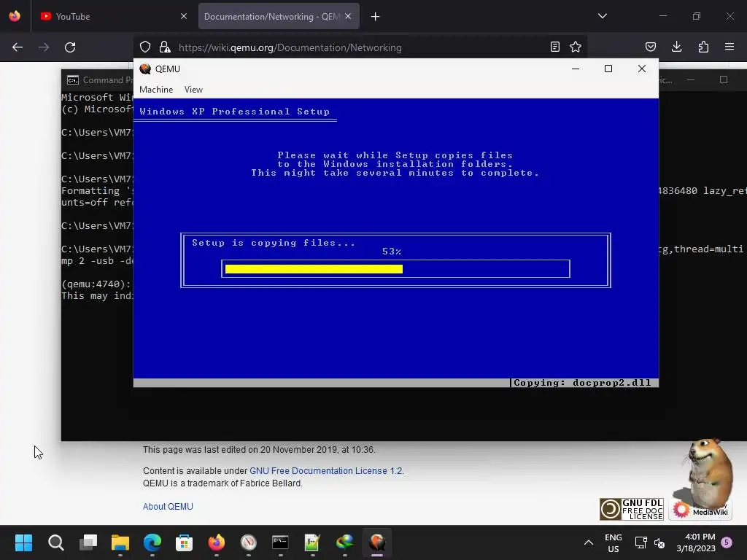Toggle reader view for the page
The width and height of the screenshot is (747, 560).
tap(555, 47)
